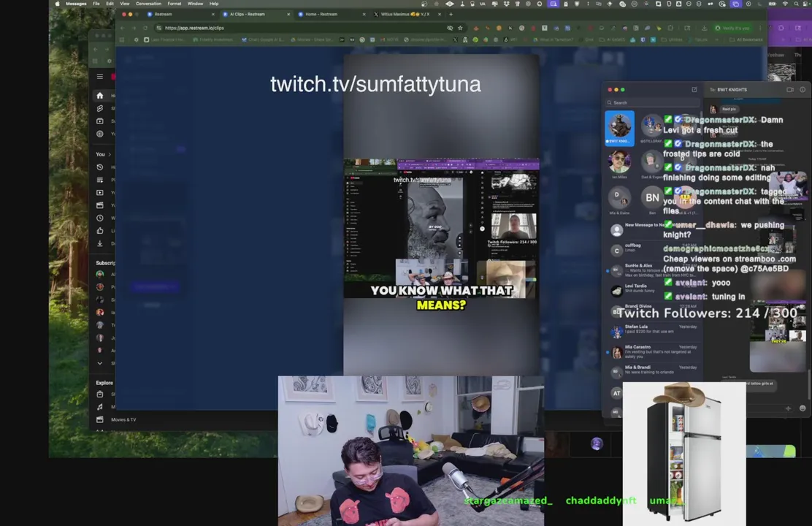Viewport: 812px width, 526px height.
Task: Open Liked videos in YouTube sidebar
Action: [103, 231]
